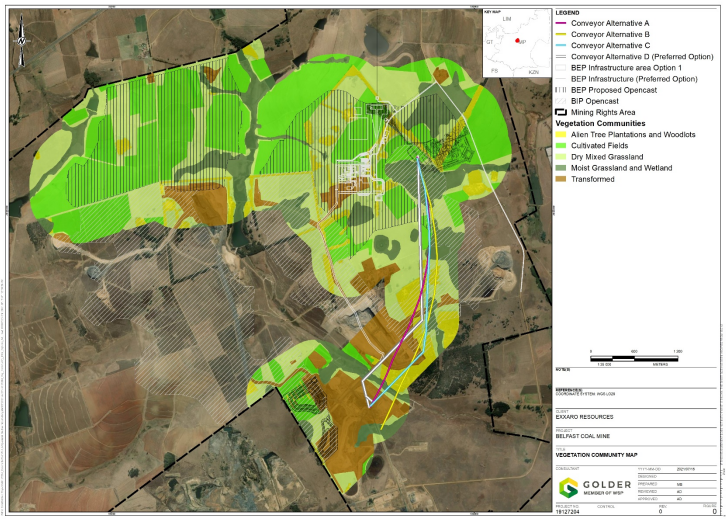Screen dimensions: 728x523
Task: Click the scale bar
Action: (x=634, y=356)
